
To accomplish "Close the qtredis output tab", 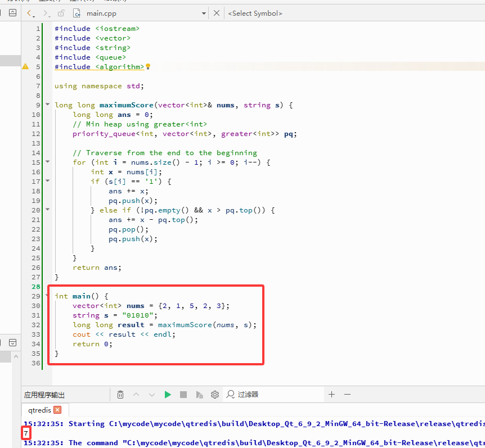I will pos(57,410).
